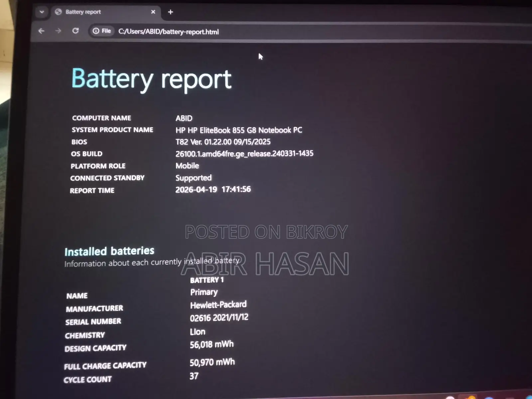Image resolution: width=532 pixels, height=399 pixels.
Task: Click the DESIGN CAPACITY row label
Action: point(95,348)
